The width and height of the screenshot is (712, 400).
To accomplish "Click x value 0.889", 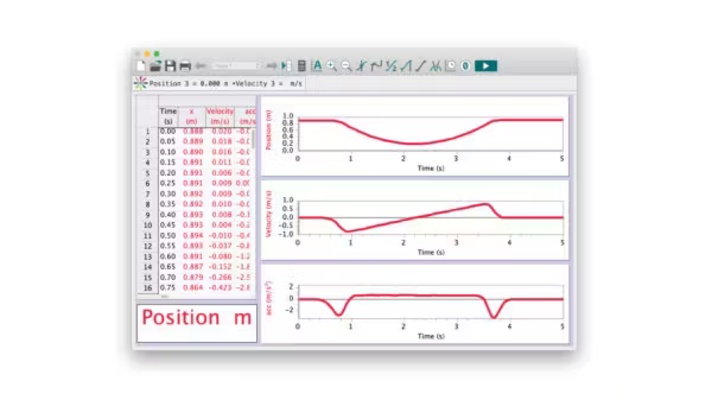I will pos(193,142).
